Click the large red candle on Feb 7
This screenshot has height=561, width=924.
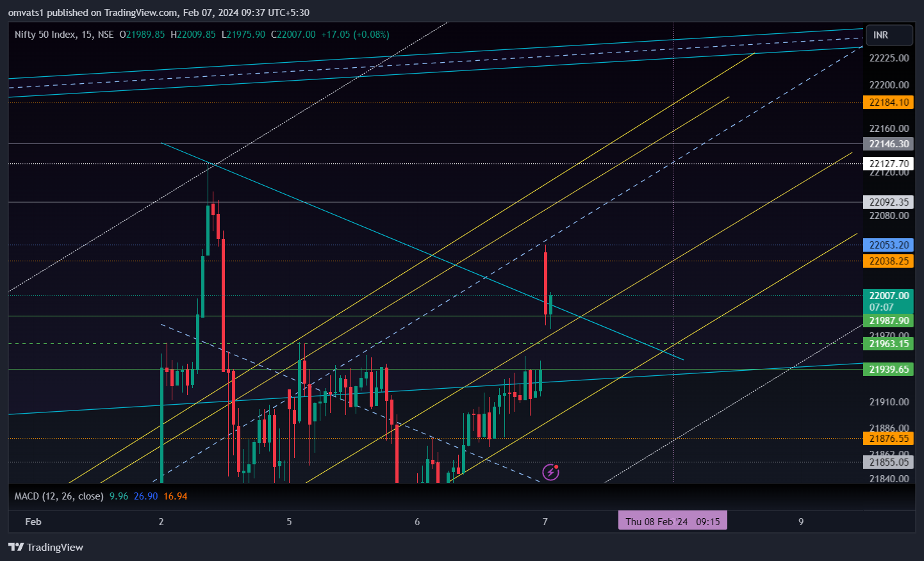[545, 284]
